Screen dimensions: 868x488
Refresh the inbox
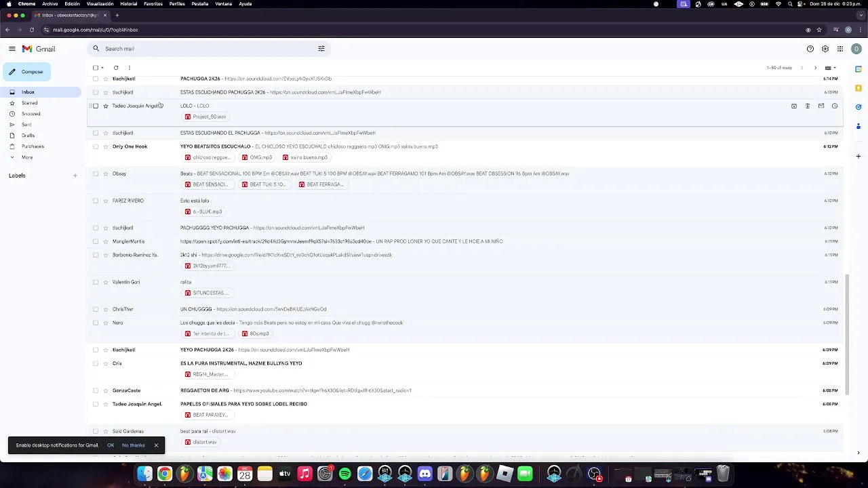click(x=116, y=68)
